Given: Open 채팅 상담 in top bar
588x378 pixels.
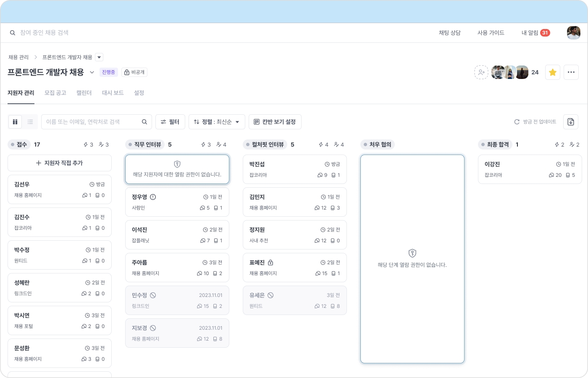Looking at the screenshot, I should click(450, 33).
